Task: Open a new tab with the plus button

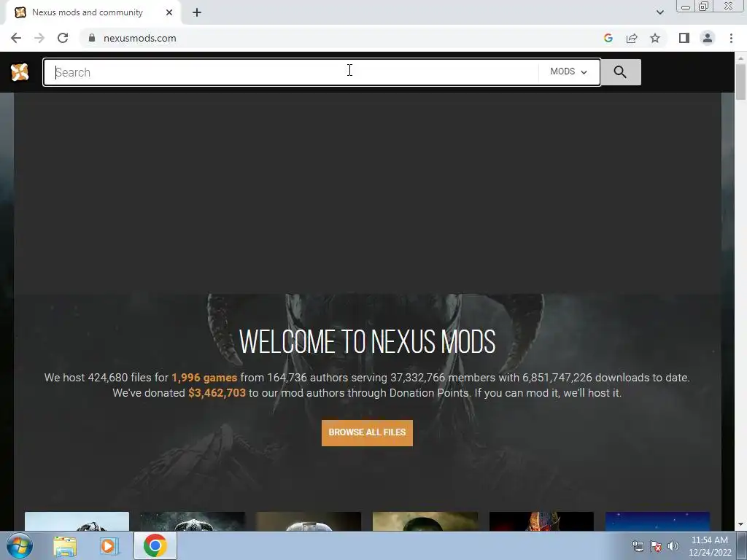Action: click(197, 12)
